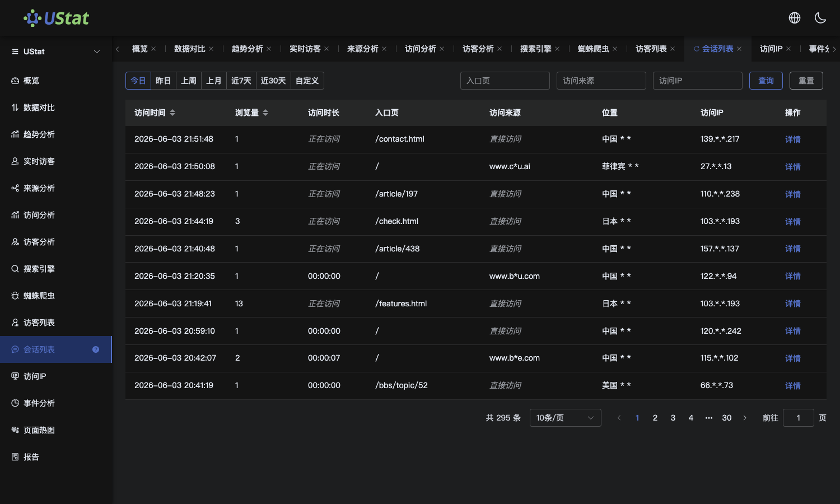Click the 重置 button
Screen dimensions: 840x504
[x=806, y=81]
